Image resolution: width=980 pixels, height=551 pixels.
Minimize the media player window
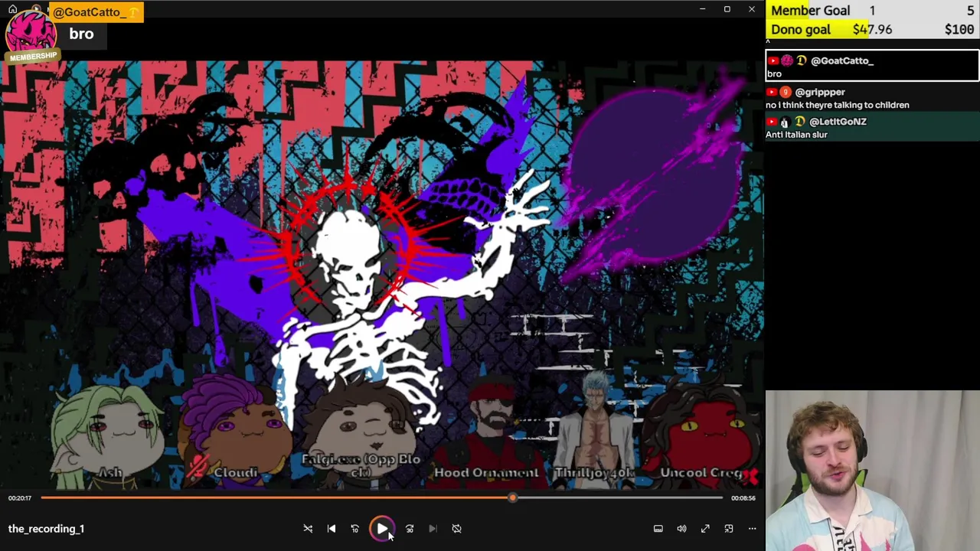point(702,9)
